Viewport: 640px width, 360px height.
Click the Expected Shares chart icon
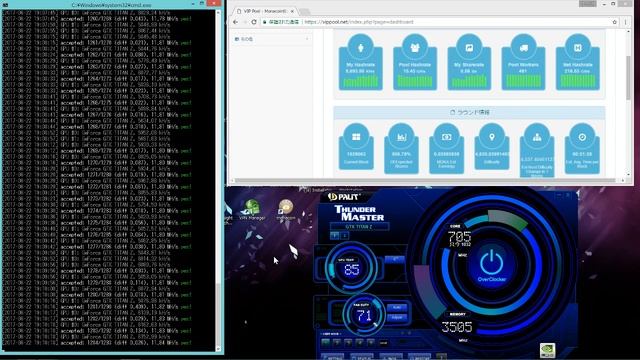401,137
